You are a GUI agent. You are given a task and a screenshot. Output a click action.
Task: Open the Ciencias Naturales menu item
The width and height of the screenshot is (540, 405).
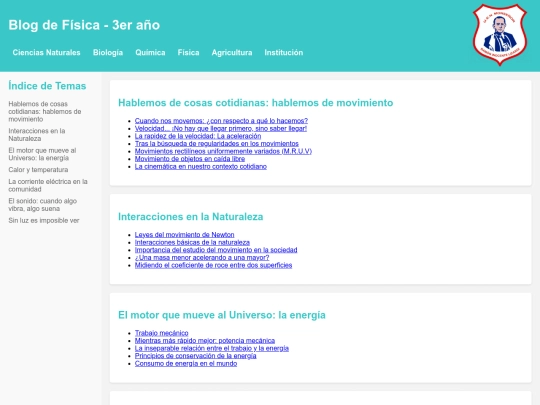coord(46,53)
